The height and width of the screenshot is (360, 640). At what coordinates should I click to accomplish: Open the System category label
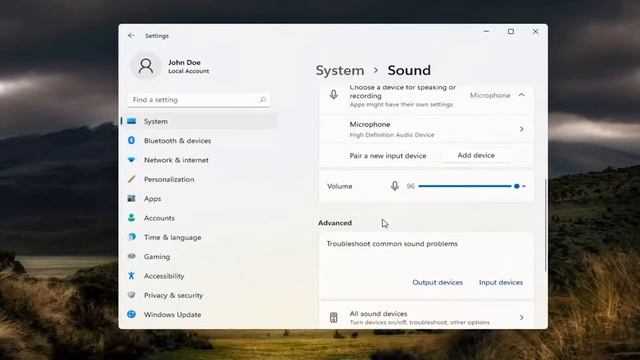coord(156,121)
